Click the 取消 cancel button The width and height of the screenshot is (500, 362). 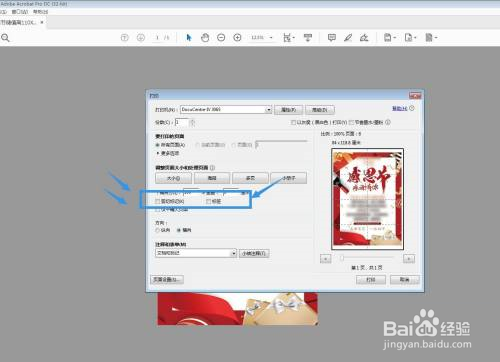click(405, 279)
